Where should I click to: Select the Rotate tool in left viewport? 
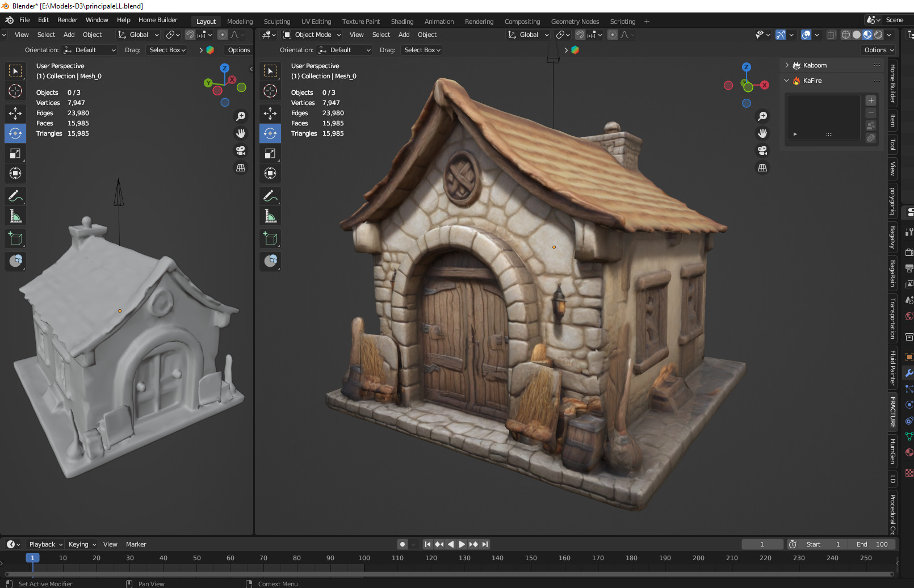[15, 133]
